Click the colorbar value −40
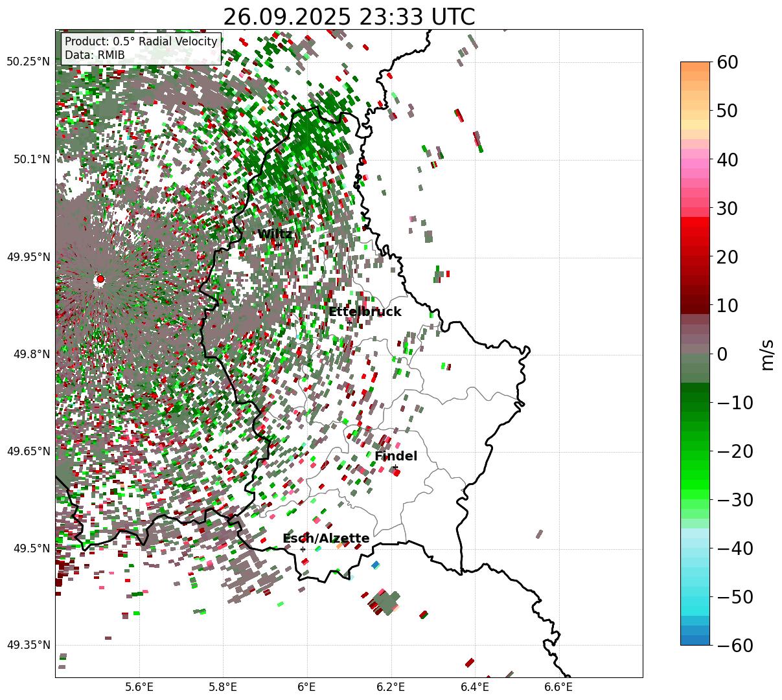Viewport: 782px width, 700px height. (735, 548)
